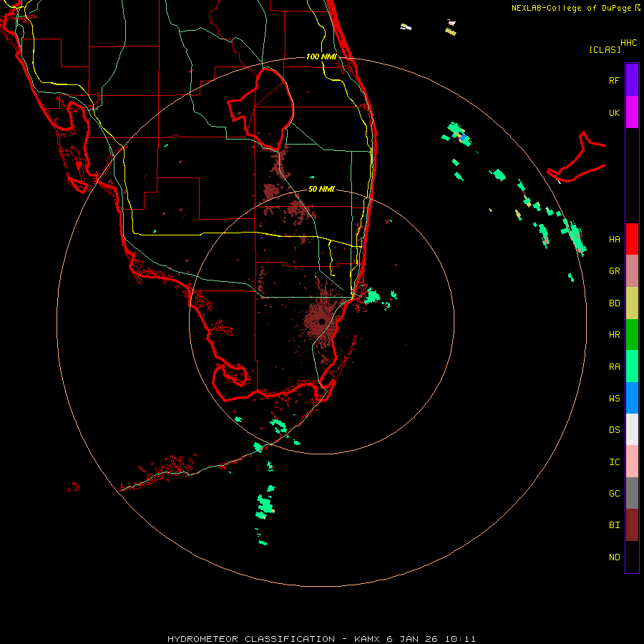
Task: Click the "KAMX" station identifier
Action: point(368,639)
